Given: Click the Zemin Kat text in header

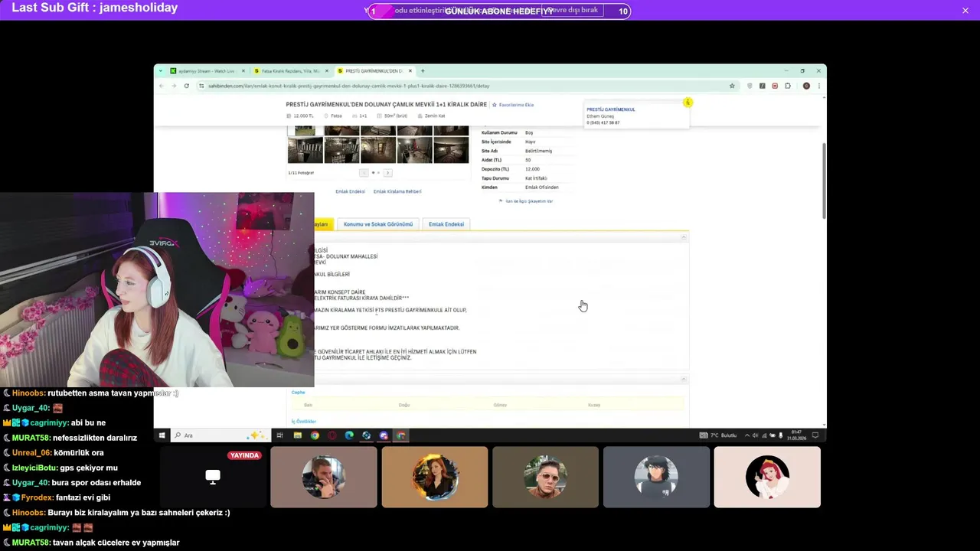Looking at the screenshot, I should (x=435, y=116).
